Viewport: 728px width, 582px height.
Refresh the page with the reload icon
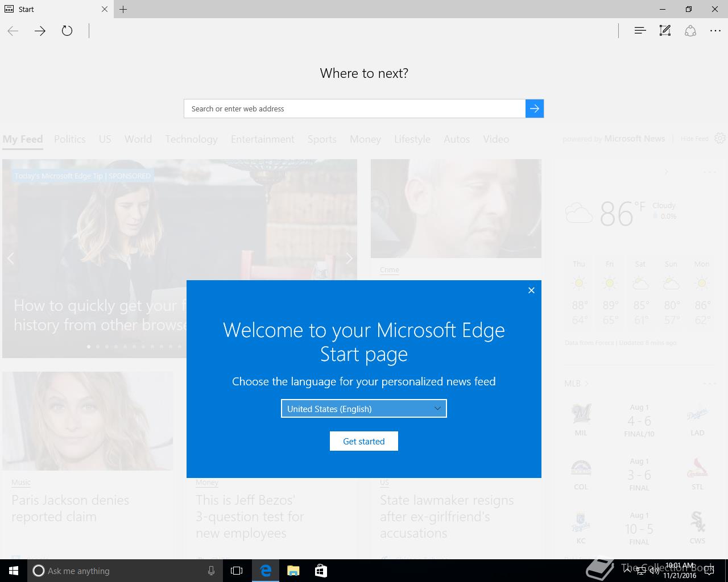67,31
